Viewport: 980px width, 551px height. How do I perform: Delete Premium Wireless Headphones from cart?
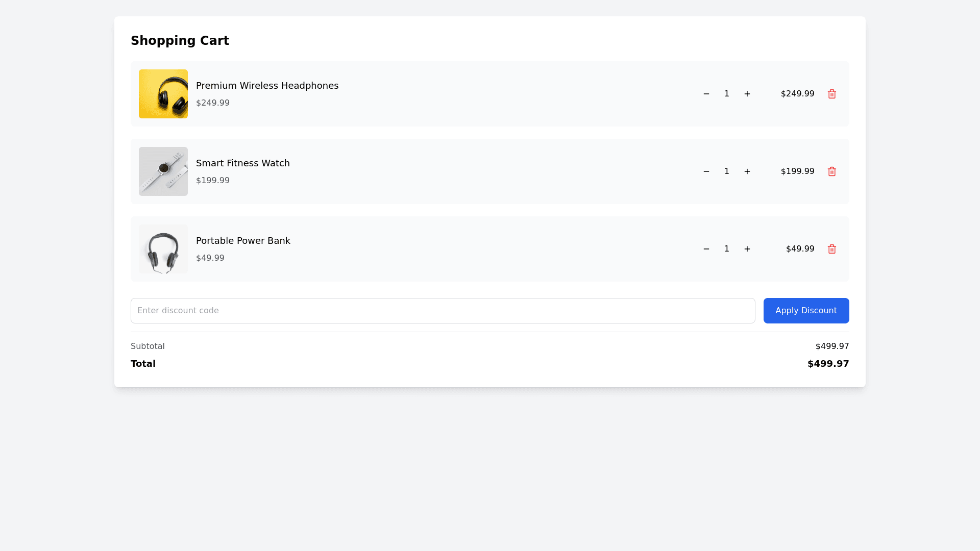(x=832, y=94)
